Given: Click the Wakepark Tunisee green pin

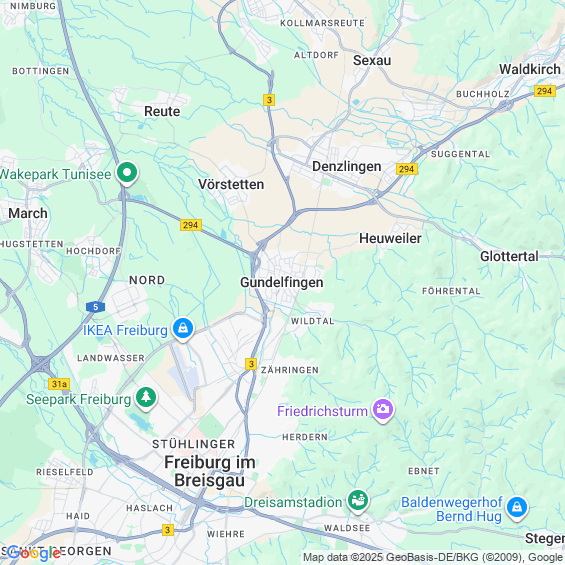Looking at the screenshot, I should pyautogui.click(x=127, y=174).
